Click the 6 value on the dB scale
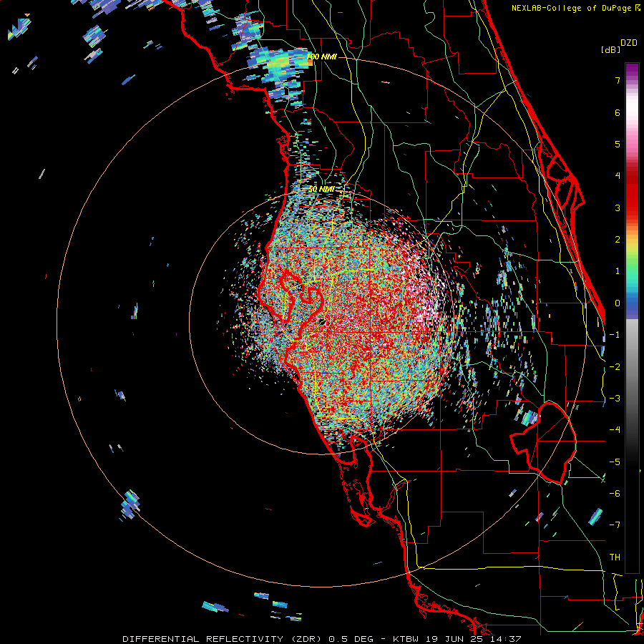This screenshot has width=644, height=644. pos(618,112)
